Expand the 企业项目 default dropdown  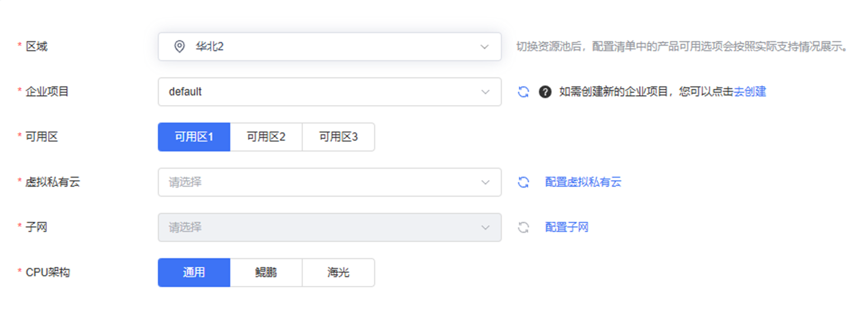tap(329, 92)
